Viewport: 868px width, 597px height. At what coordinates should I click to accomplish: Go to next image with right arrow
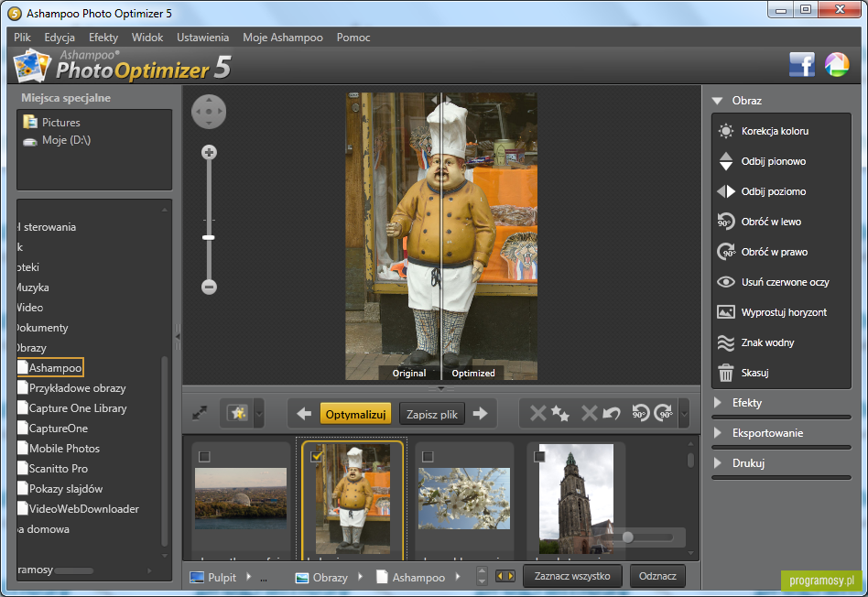pyautogui.click(x=480, y=414)
